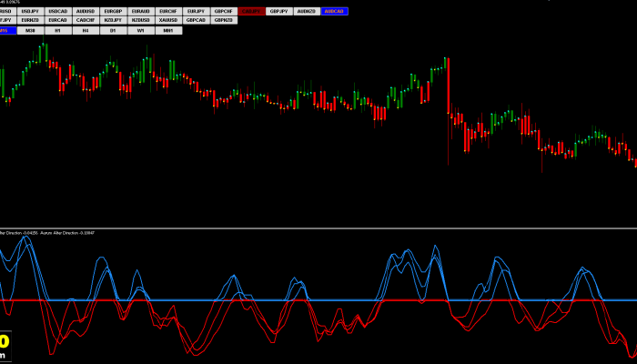
Task: Select the GBPNZD pair button
Action: click(224, 20)
